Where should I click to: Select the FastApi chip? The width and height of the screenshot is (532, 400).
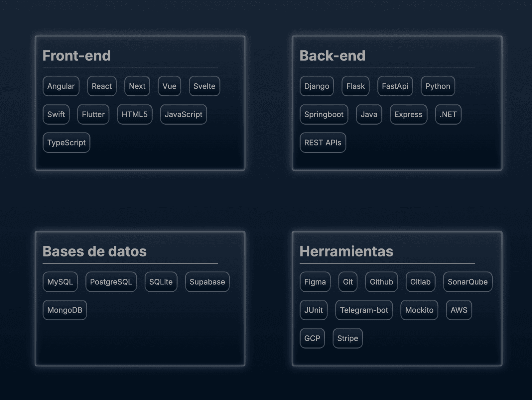click(x=395, y=86)
